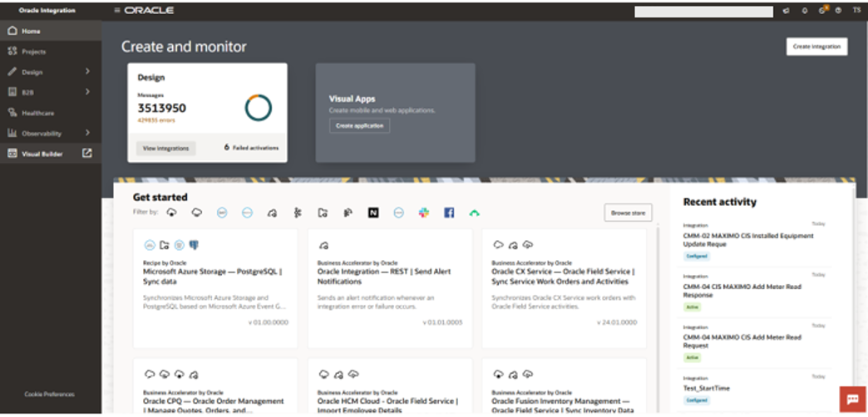
Task: Open Oracle Integration — REST Send Alert card
Action: click(390, 289)
